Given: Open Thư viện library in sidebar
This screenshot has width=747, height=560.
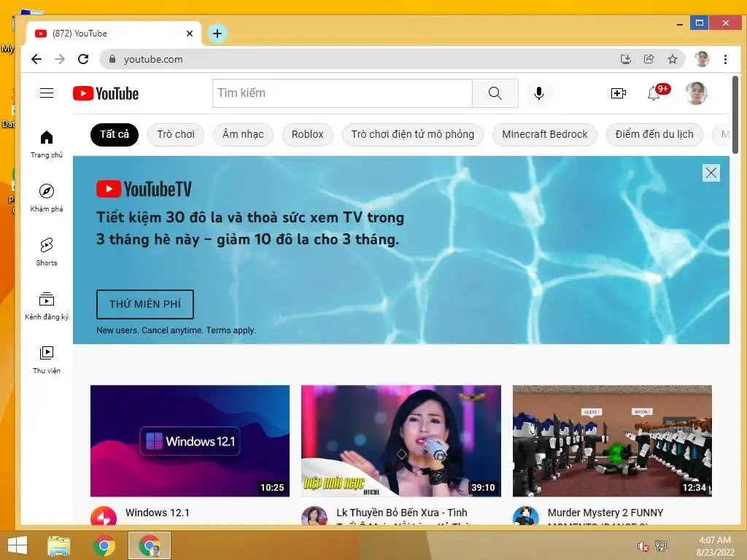Looking at the screenshot, I should (x=46, y=359).
